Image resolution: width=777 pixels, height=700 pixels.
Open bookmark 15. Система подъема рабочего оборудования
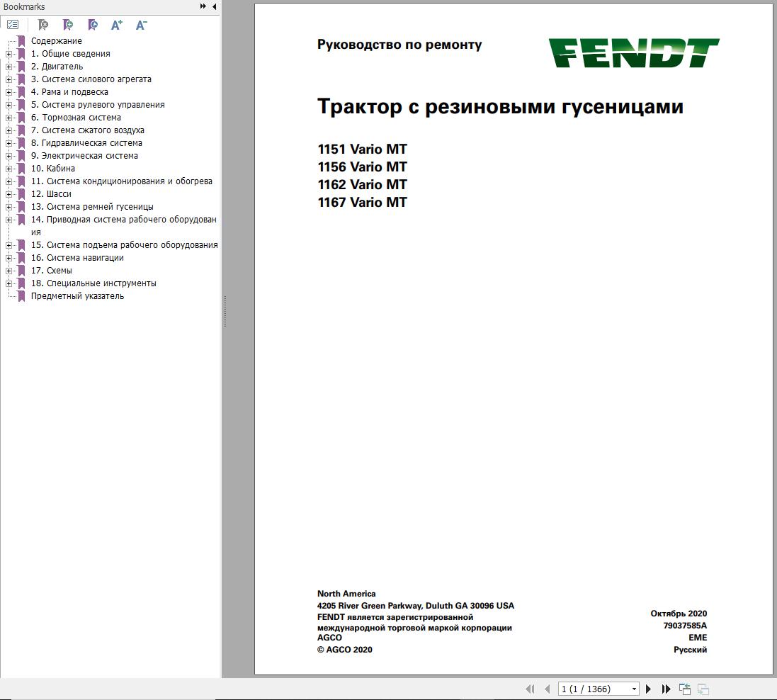tap(125, 245)
